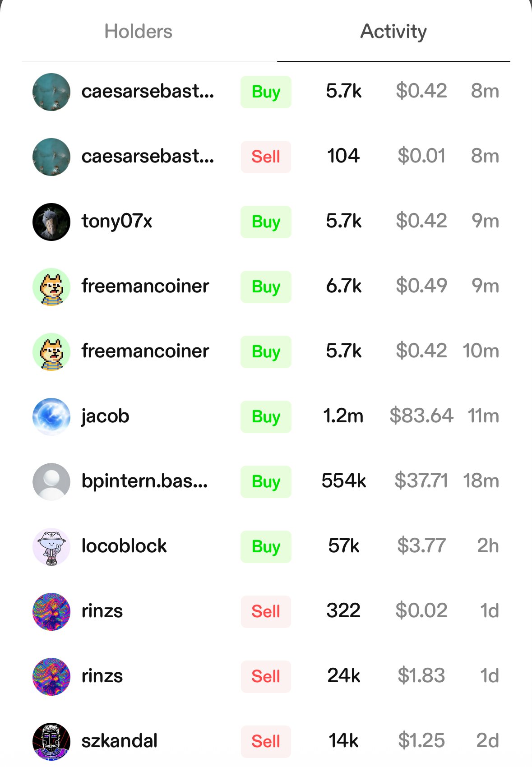The image size is (532, 767).
Task: Tap locoblock's bucket-hat character avatar
Action: coord(51,546)
